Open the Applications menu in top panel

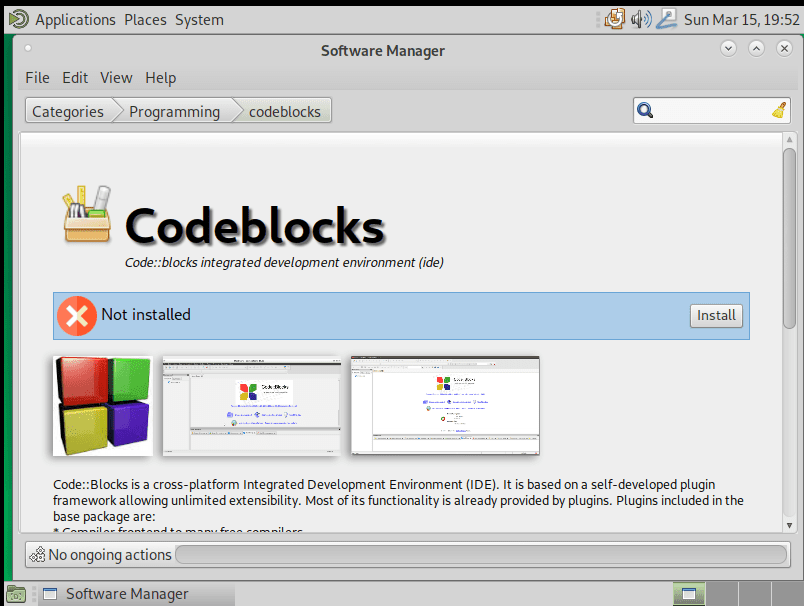click(75, 19)
